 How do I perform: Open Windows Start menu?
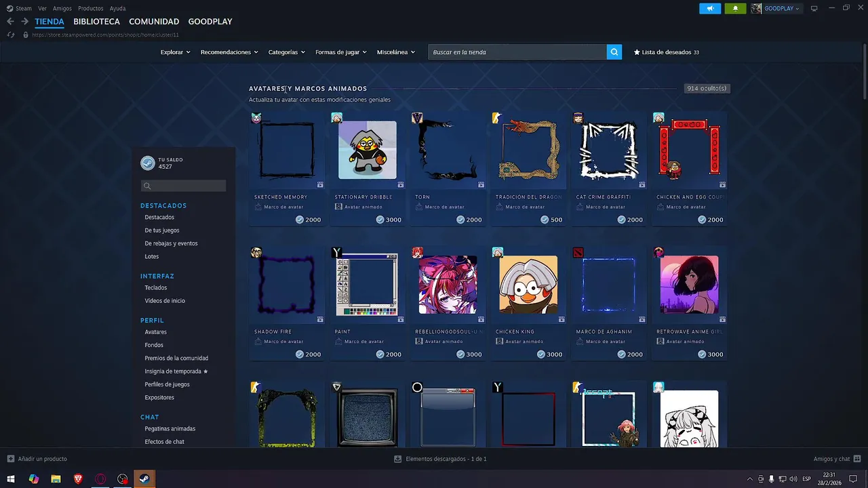pyautogui.click(x=11, y=479)
